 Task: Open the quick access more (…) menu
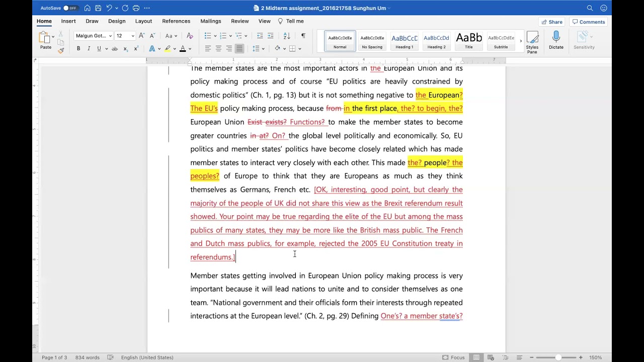point(147,8)
